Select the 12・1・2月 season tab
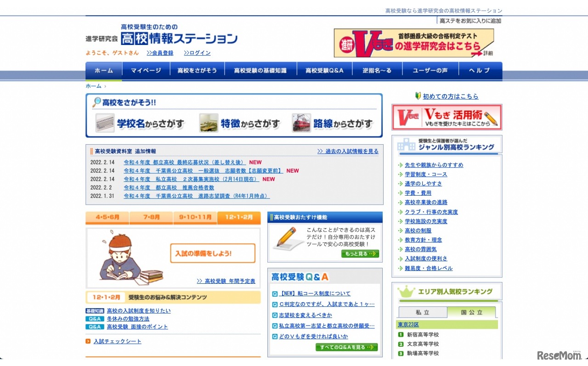Viewport: 588px width, 366px height. tap(239, 218)
